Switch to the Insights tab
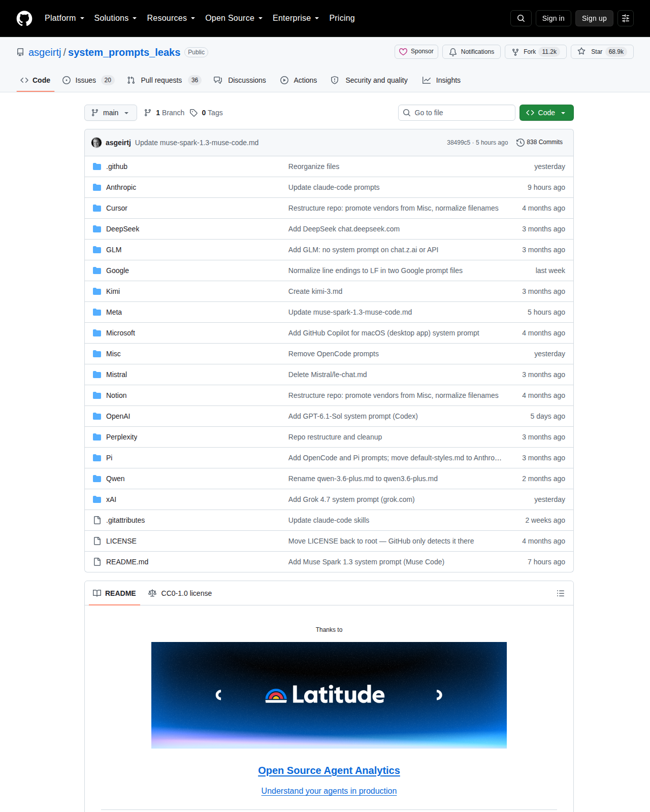 [x=441, y=80]
